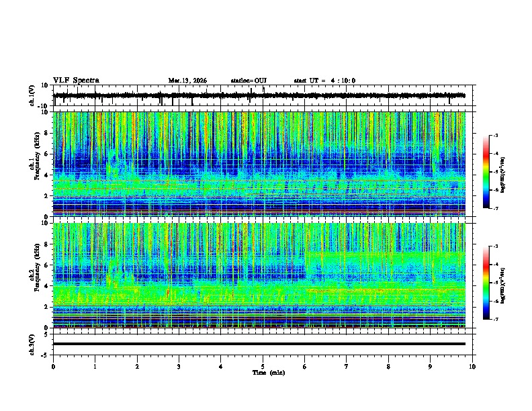The height and width of the screenshot is (411, 532).
Task: Click the ch.1 colorbar log(PSD) unit label
Action: tap(502, 175)
